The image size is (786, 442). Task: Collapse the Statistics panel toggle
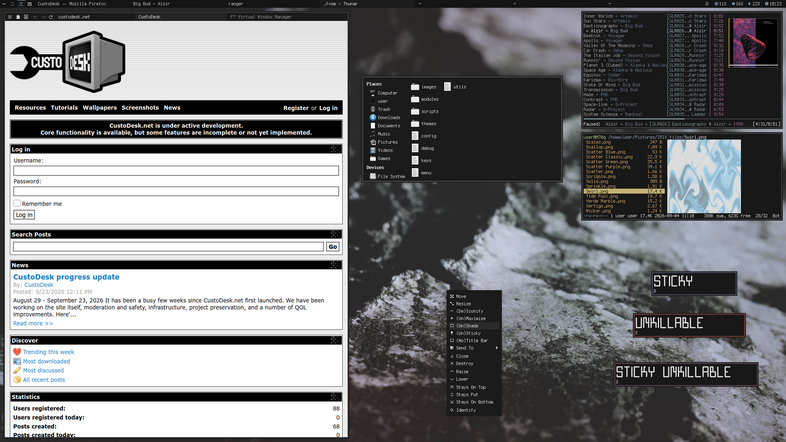click(335, 396)
